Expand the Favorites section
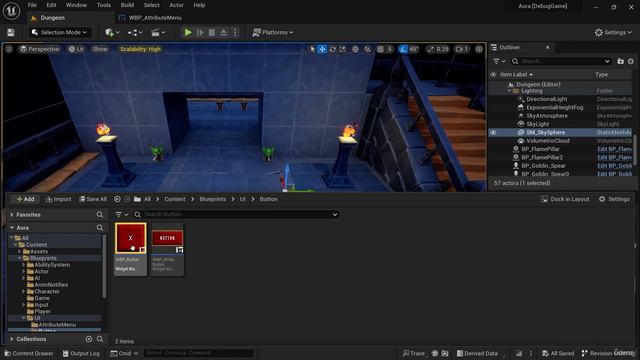This screenshot has height=360, width=640. tap(12, 215)
